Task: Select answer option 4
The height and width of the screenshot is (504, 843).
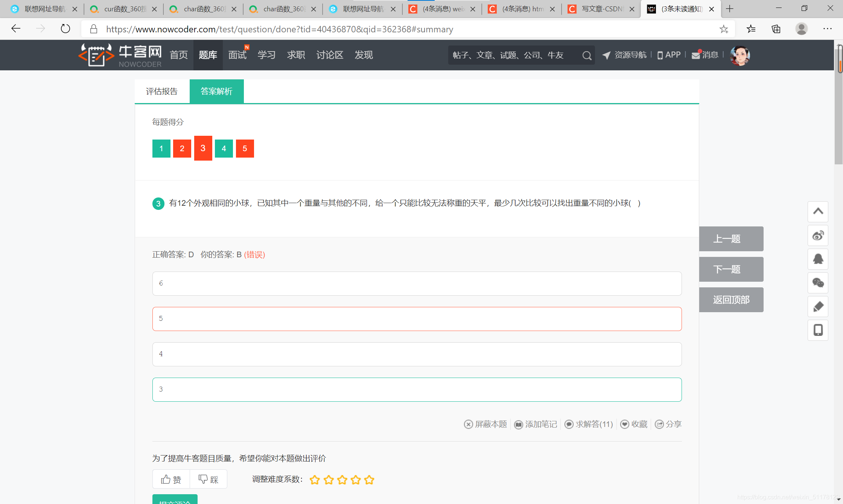Action: click(x=417, y=354)
